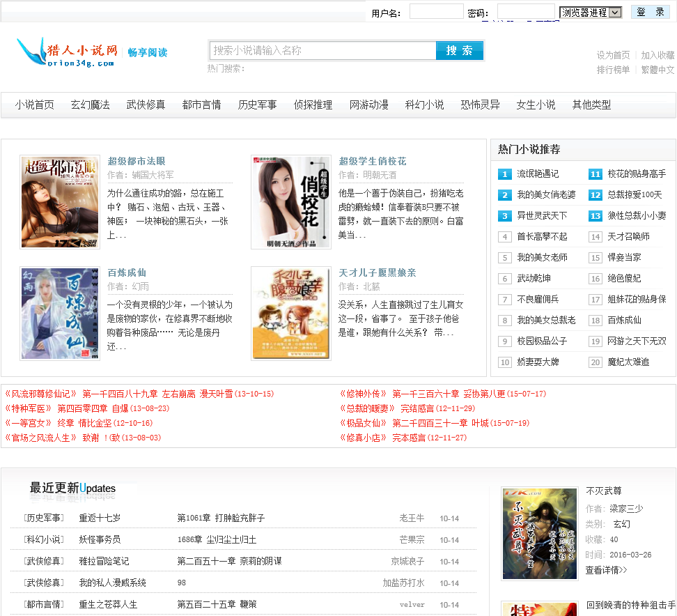Viewport: 677px width, 616px height.
Task: Open the 天才儿子腹黑娘亲 title link
Action: [x=378, y=272]
